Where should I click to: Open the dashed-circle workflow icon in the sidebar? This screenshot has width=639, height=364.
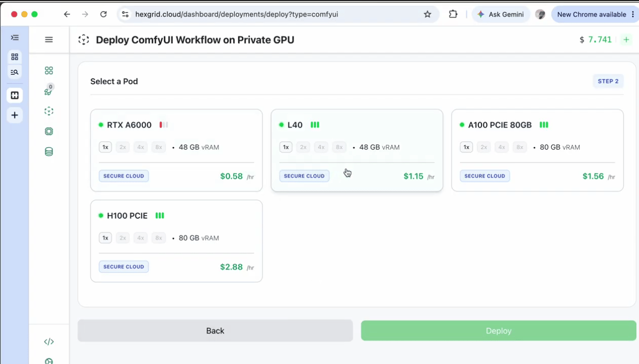pos(49,111)
